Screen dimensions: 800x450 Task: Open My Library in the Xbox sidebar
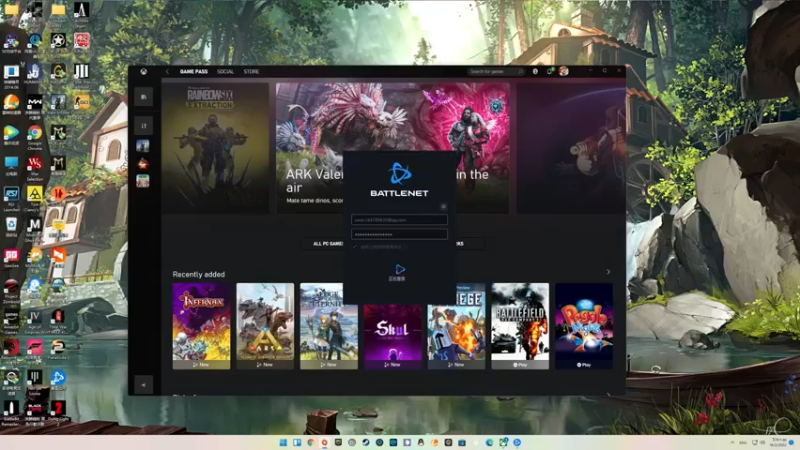click(143, 96)
